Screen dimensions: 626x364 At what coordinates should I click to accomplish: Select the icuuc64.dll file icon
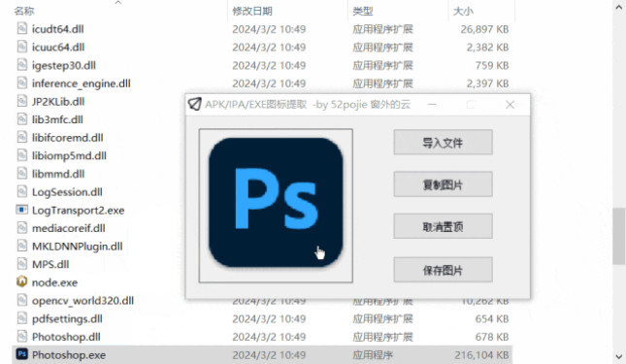pos(22,47)
